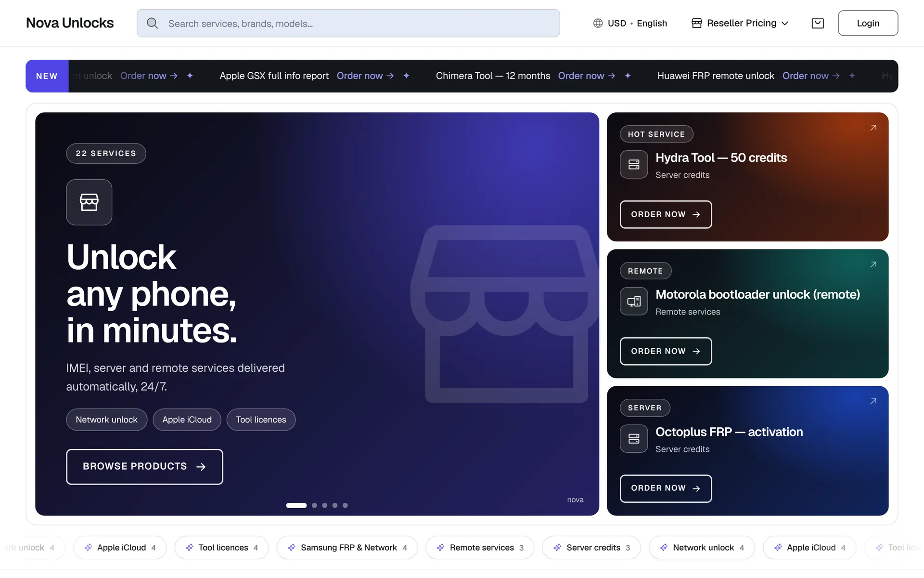Image resolution: width=924 pixels, height=578 pixels.
Task: Go to fifth carousel slide dot
Action: point(345,505)
